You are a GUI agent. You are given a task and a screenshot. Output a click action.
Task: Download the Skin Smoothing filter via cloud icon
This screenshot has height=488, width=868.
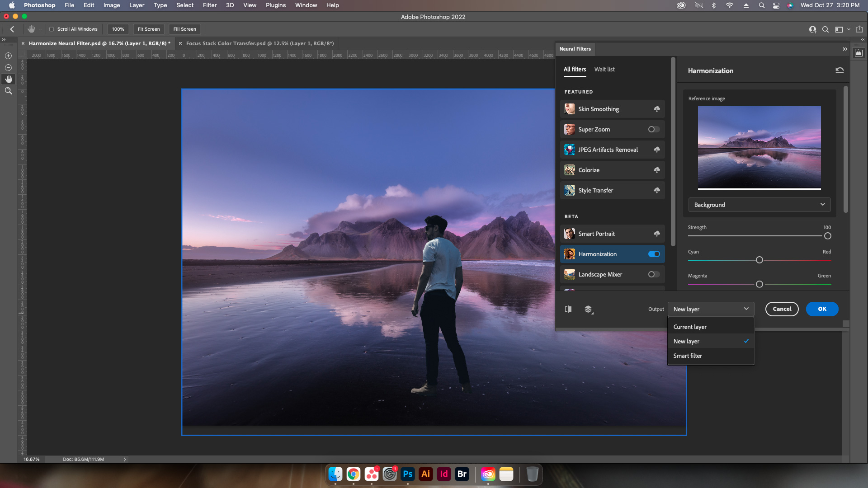tap(656, 109)
